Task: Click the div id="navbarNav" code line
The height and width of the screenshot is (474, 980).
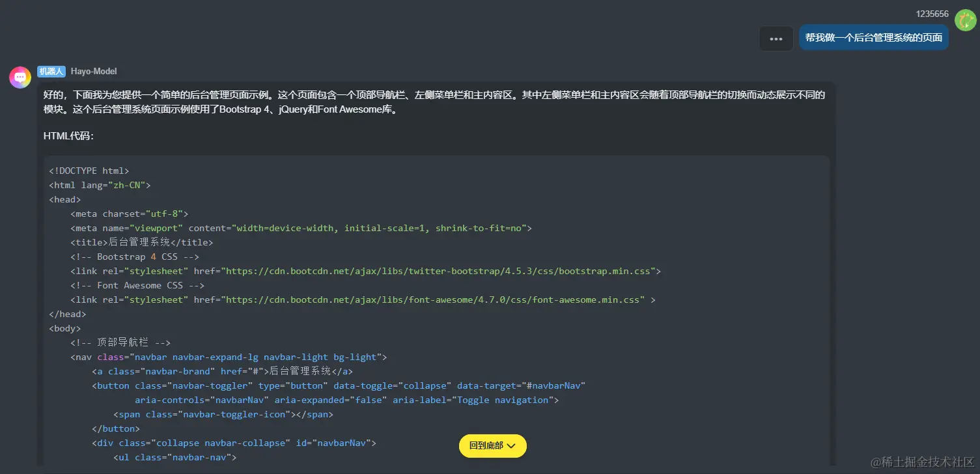Action: coord(234,443)
